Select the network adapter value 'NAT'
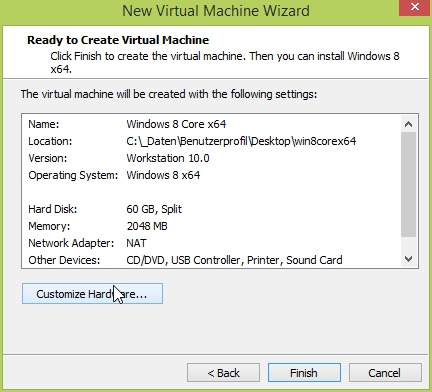 coord(136,243)
